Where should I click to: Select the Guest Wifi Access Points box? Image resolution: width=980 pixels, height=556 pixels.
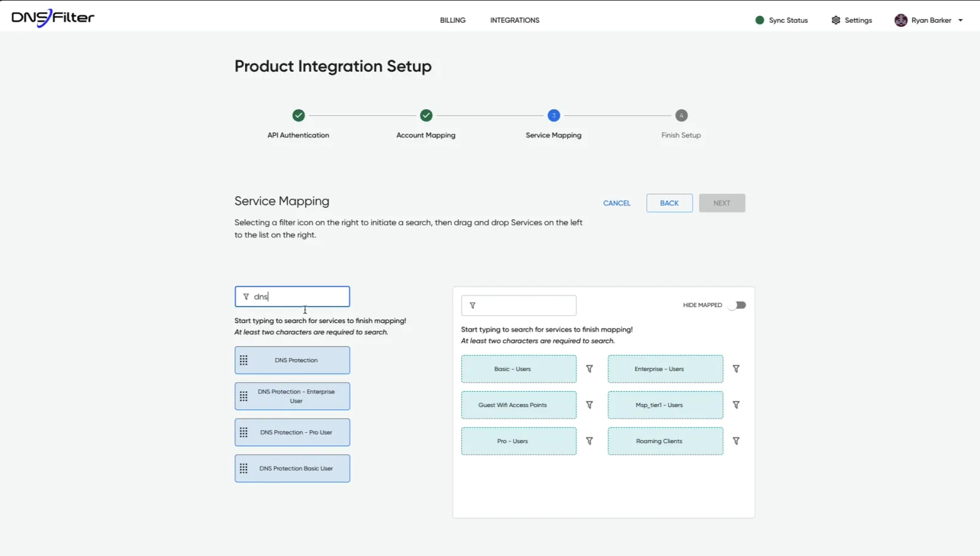(519, 405)
